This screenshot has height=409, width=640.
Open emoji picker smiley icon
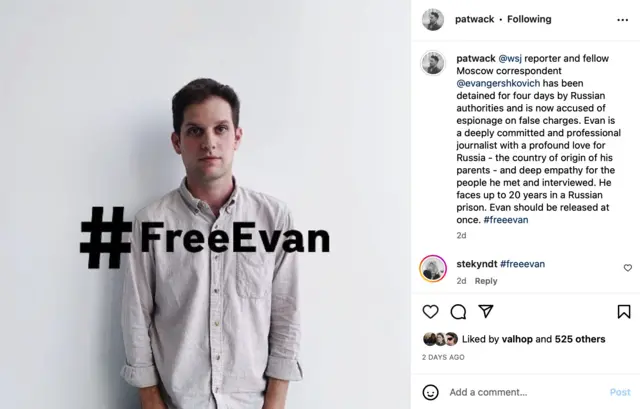click(430, 392)
